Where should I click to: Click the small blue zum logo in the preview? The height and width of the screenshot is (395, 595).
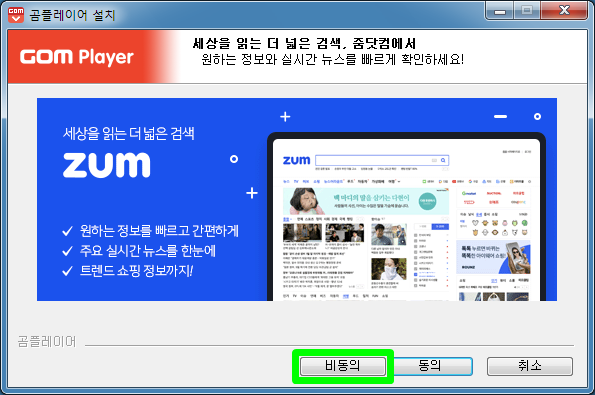(296, 160)
